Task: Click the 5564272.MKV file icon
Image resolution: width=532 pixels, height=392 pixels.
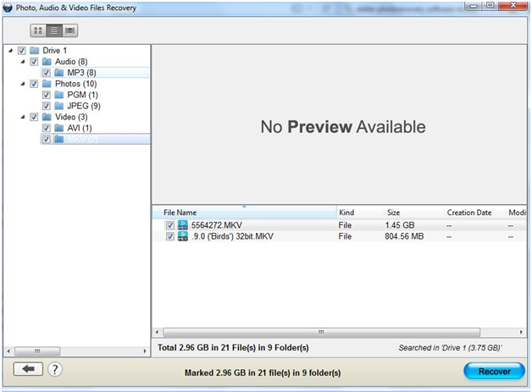Action: (182, 225)
